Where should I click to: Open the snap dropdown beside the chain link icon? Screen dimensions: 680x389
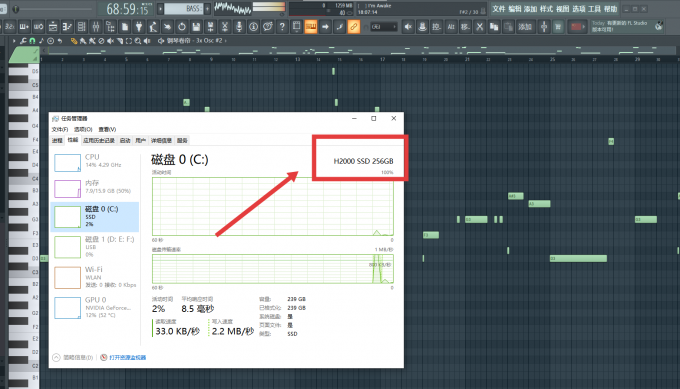click(x=383, y=27)
